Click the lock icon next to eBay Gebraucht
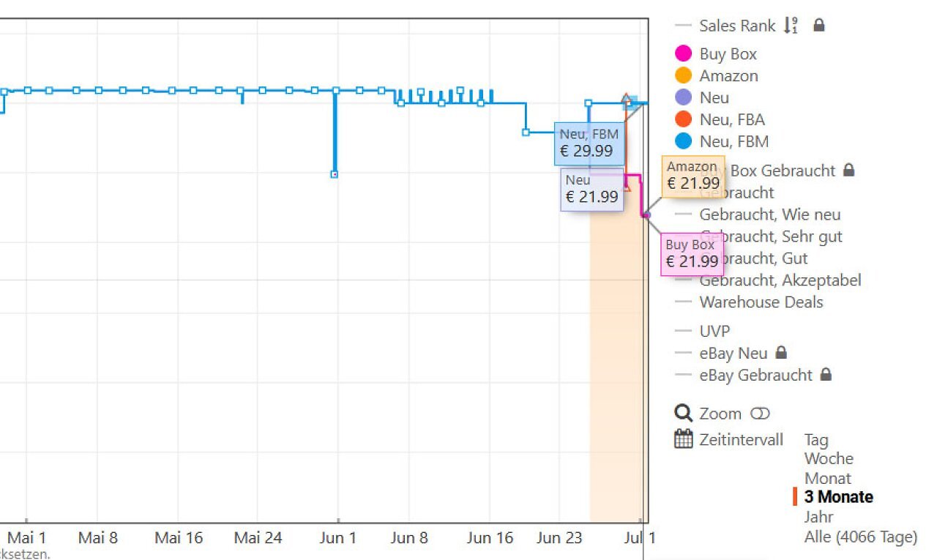The height and width of the screenshot is (560, 937). click(826, 375)
